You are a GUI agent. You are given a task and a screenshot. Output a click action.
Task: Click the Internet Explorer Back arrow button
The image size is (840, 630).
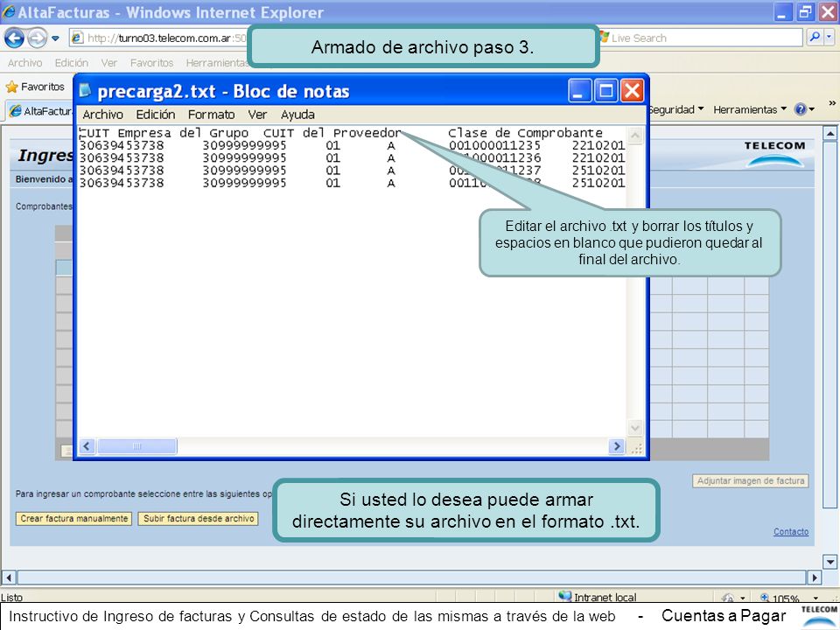point(15,38)
